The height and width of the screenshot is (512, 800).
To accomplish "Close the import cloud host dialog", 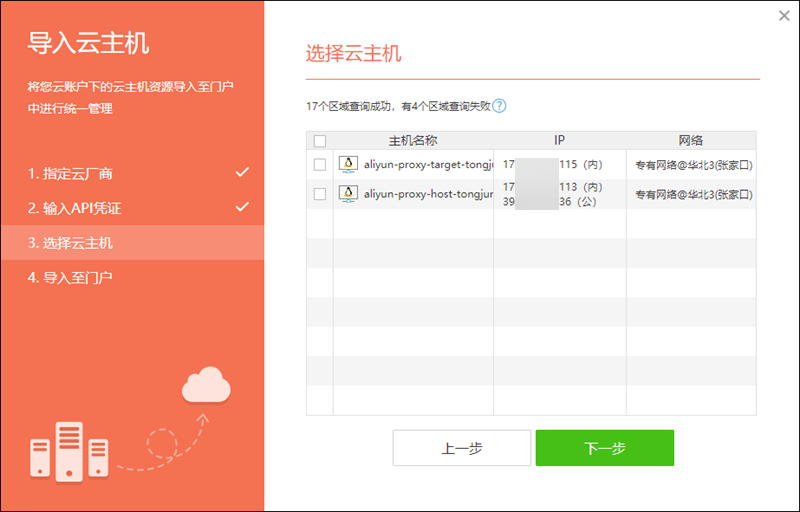I will (783, 15).
